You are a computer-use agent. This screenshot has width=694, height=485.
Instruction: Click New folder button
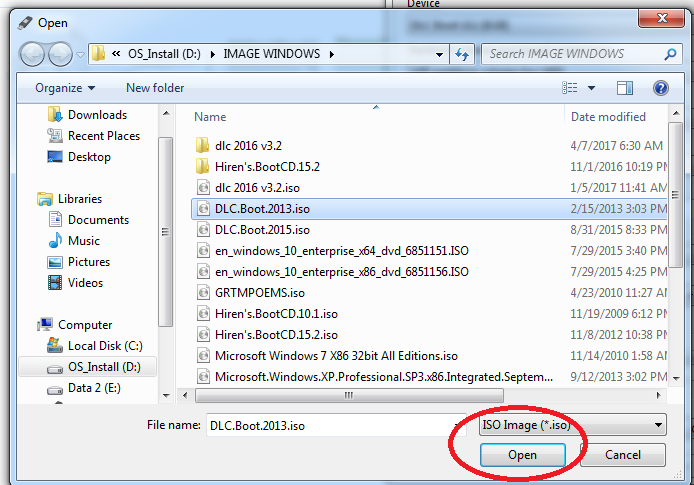[x=155, y=88]
